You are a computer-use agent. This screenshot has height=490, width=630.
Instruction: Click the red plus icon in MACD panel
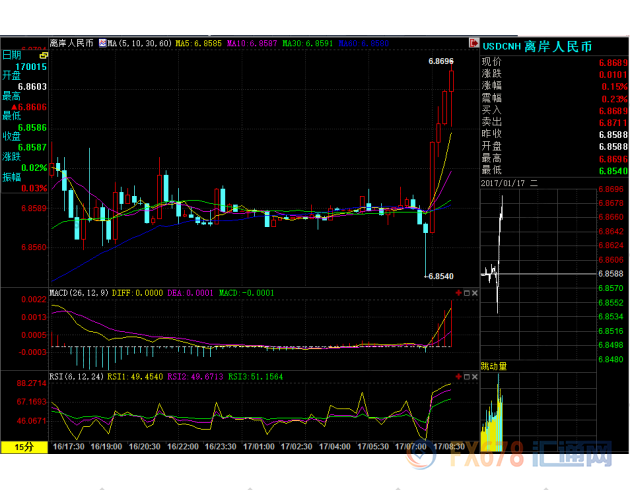458,293
